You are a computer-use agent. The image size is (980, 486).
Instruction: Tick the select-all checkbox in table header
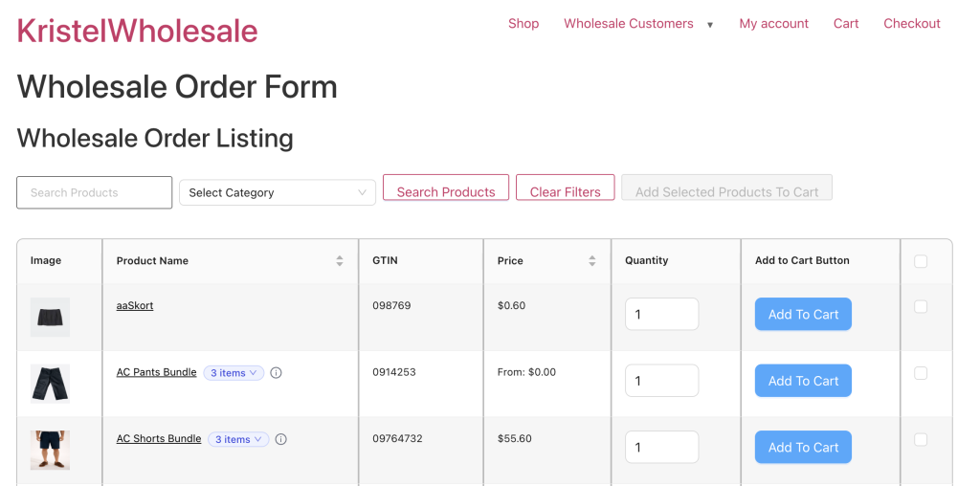pyautogui.click(x=921, y=261)
